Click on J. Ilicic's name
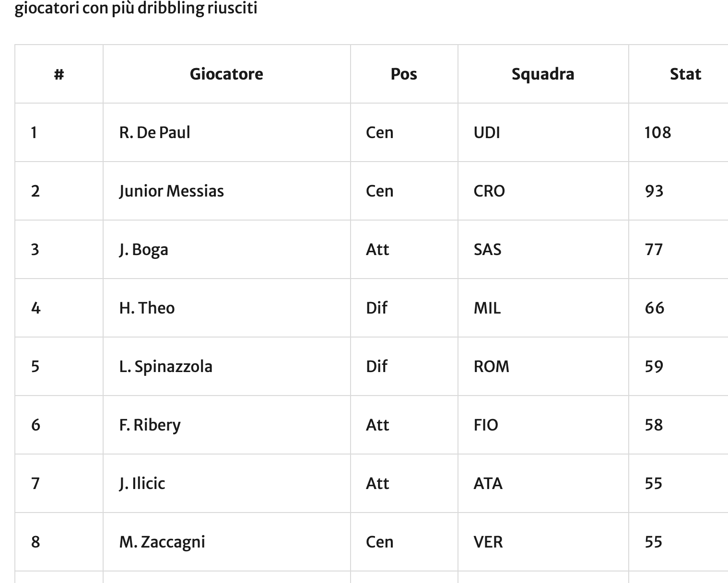The width and height of the screenshot is (728, 583). (142, 483)
